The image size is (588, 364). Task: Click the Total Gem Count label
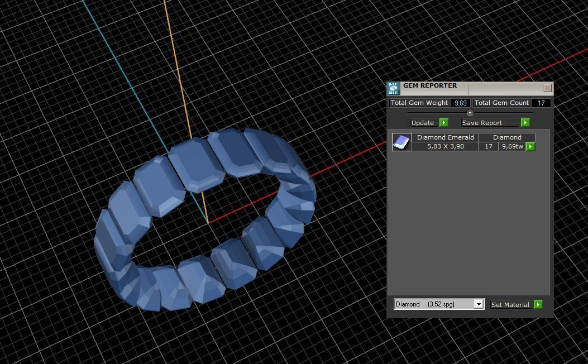coord(501,103)
